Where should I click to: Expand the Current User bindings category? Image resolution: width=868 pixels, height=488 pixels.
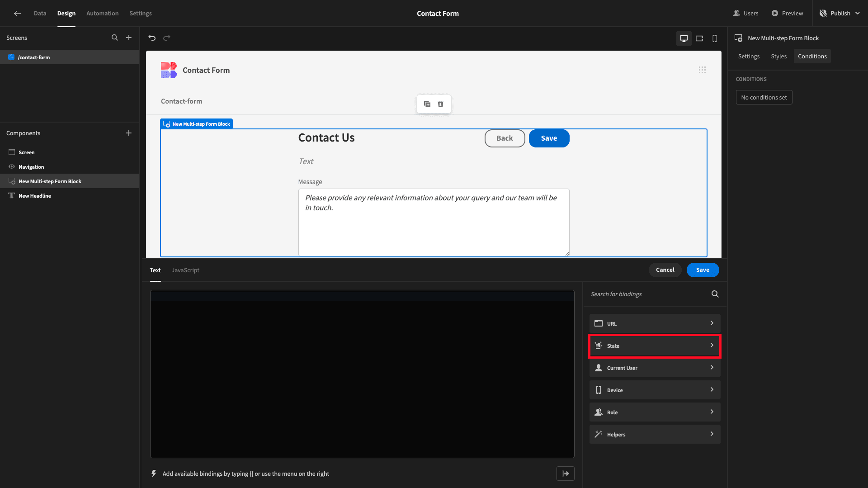tap(655, 368)
